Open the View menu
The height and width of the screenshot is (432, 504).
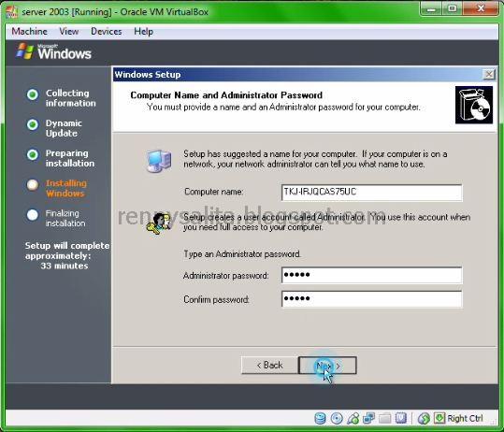[69, 32]
